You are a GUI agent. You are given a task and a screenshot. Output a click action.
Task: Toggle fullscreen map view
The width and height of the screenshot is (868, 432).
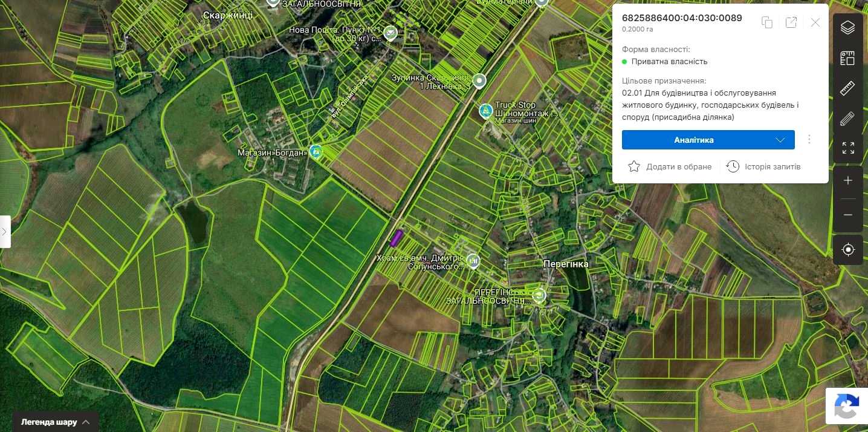[x=847, y=148]
